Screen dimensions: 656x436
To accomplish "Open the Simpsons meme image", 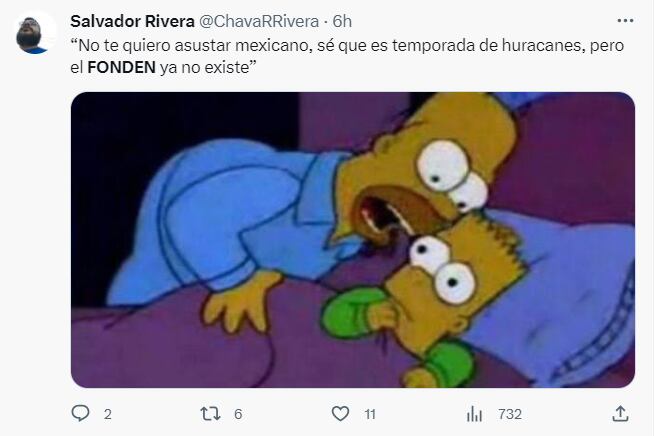I will point(353,240).
